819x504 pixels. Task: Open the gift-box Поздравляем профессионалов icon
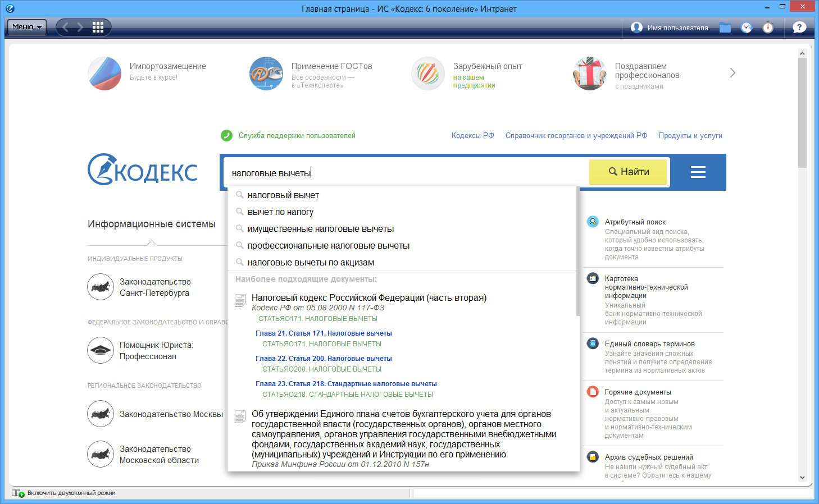click(590, 74)
